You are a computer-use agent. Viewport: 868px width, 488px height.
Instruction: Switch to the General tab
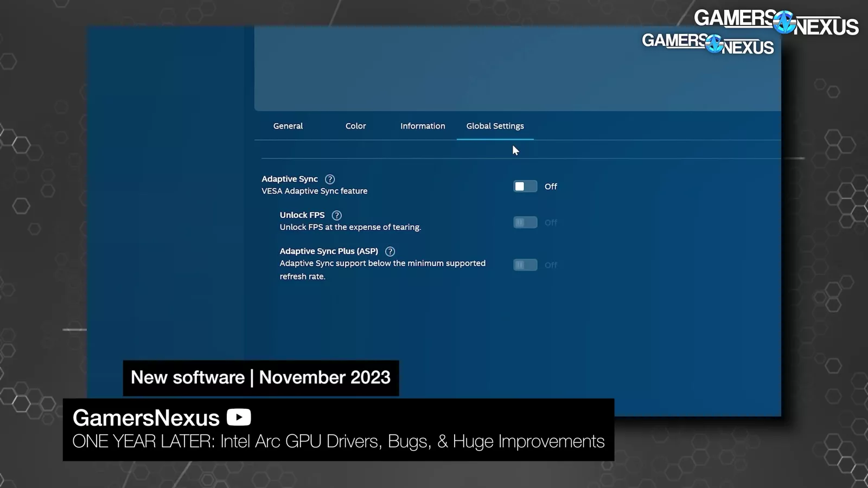pos(288,126)
